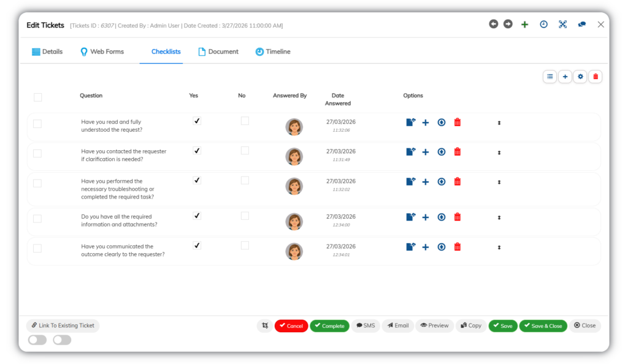Click reorder handle on 'communicated the outcome' row
The height and width of the screenshot is (364, 628).
[x=499, y=247]
